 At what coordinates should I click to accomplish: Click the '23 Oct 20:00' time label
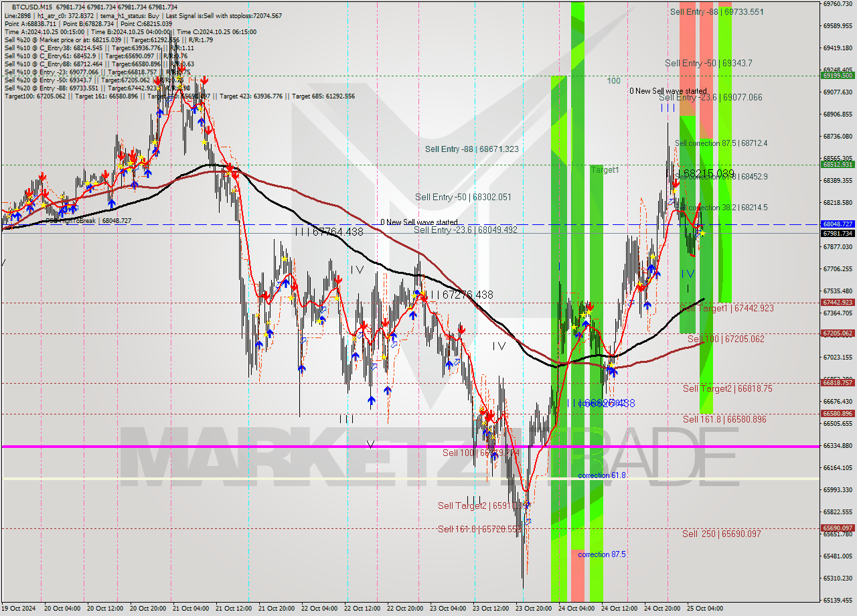coord(533,609)
